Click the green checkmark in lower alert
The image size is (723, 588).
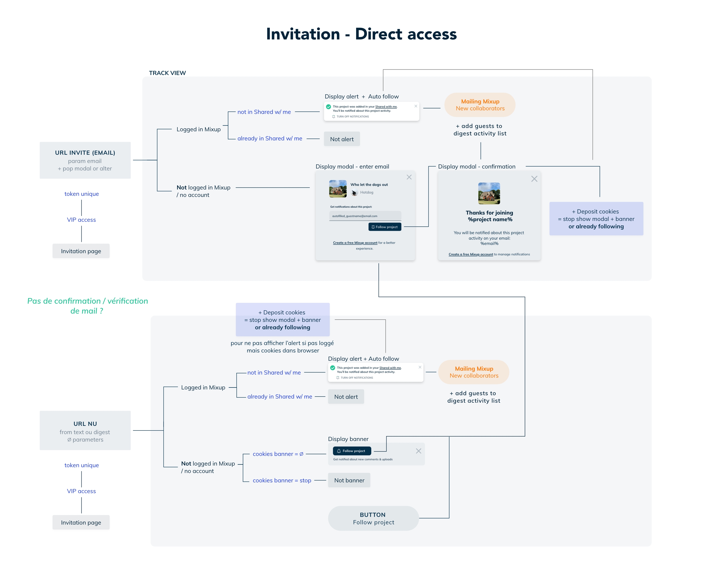click(332, 368)
